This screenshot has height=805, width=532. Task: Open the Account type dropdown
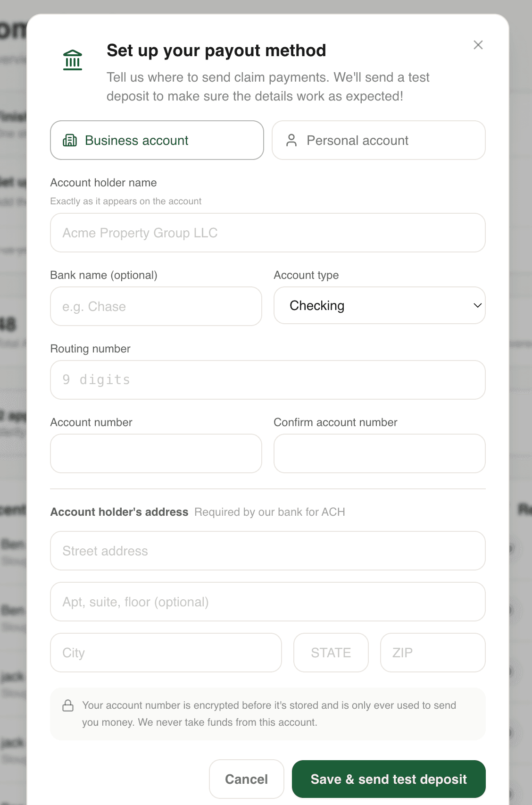[x=380, y=305]
